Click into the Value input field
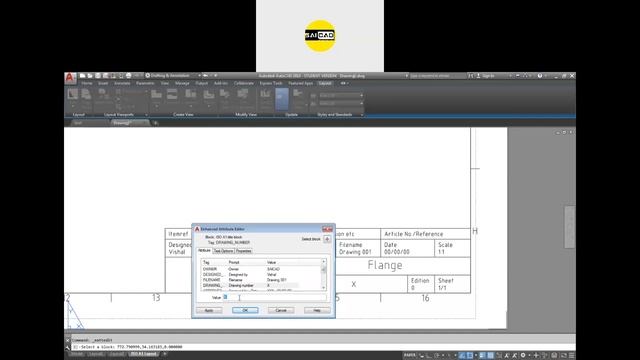The image size is (640, 360). click(x=275, y=298)
